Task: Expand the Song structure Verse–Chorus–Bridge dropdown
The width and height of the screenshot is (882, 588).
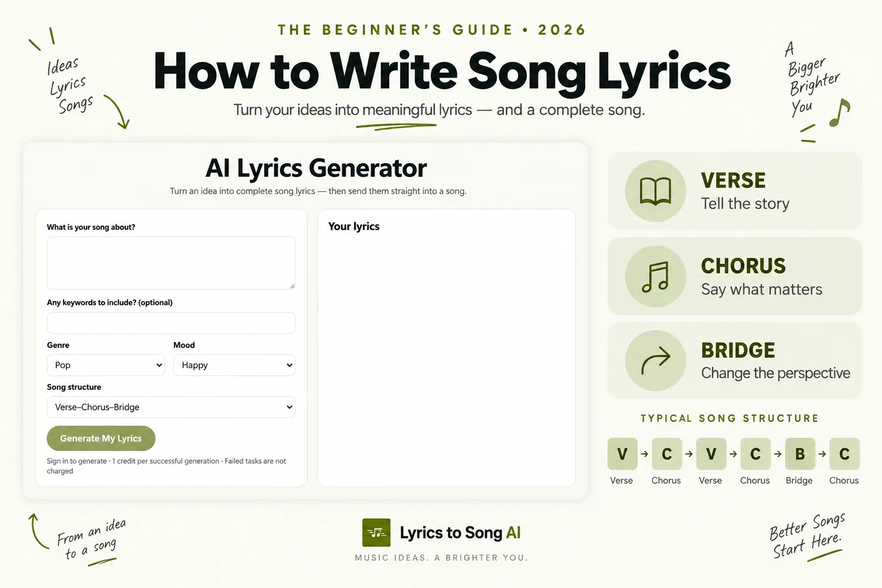Action: [171, 407]
